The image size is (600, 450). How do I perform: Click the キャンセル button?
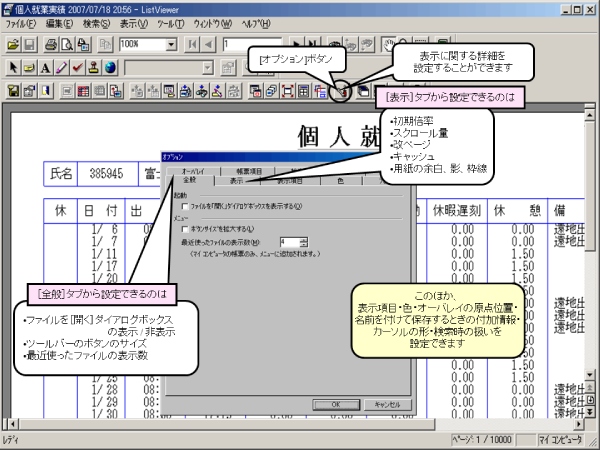[387, 404]
